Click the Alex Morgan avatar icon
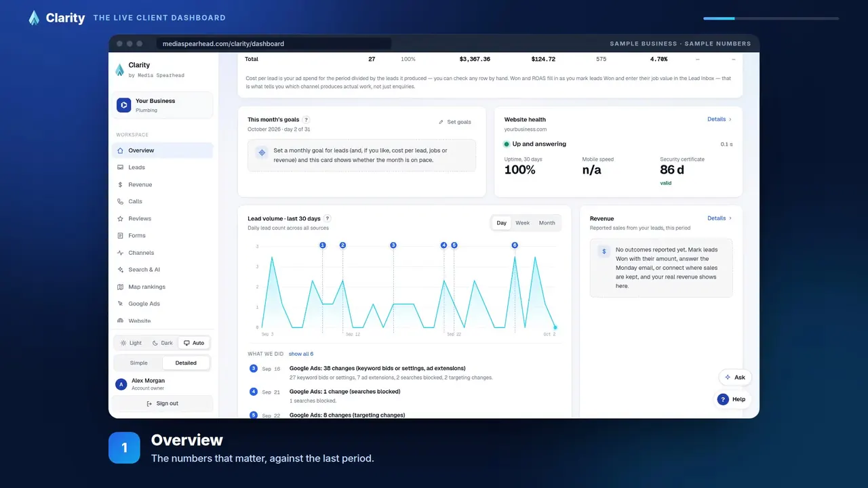 click(121, 384)
